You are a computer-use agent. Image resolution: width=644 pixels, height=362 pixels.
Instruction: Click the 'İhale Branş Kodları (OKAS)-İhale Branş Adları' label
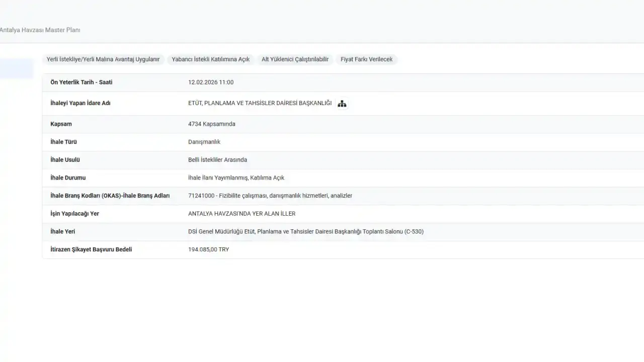pos(110,196)
